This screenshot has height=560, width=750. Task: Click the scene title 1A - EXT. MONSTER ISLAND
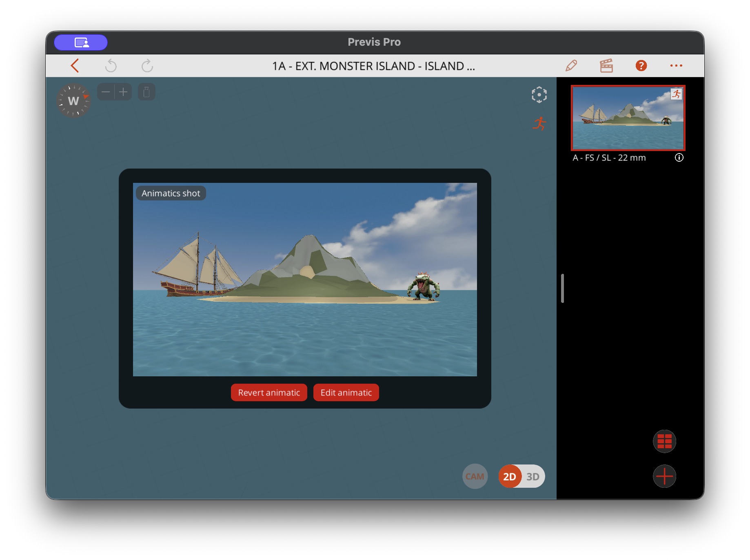point(373,66)
